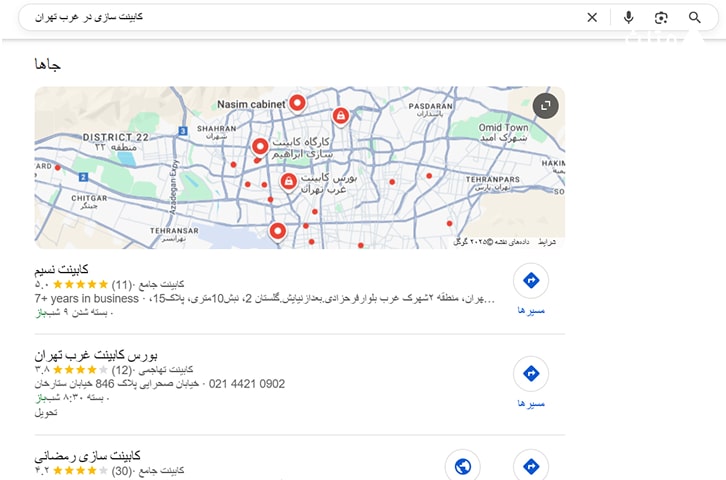The height and width of the screenshot is (480, 726).
Task: Click the PASDARAN label on map
Action: coord(431,106)
